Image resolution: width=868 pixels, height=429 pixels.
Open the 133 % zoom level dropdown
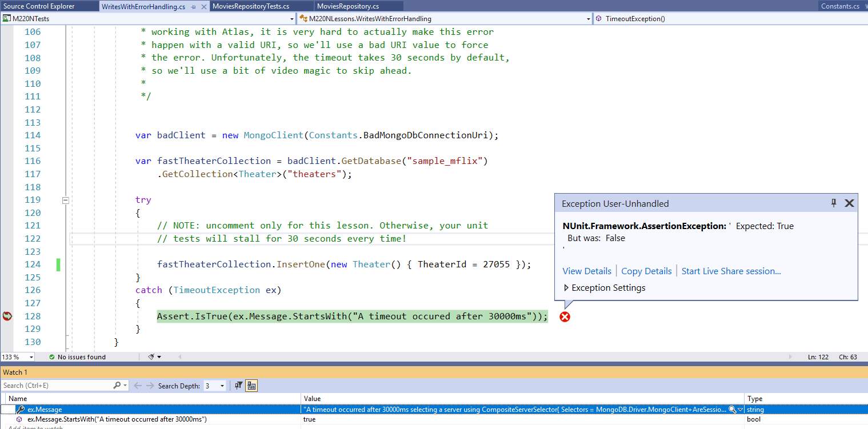tap(31, 357)
